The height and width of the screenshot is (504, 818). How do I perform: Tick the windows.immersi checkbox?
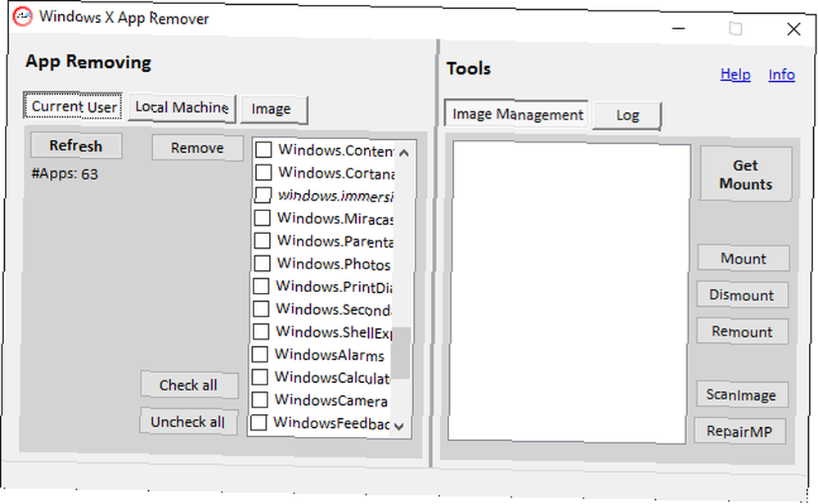[263, 195]
